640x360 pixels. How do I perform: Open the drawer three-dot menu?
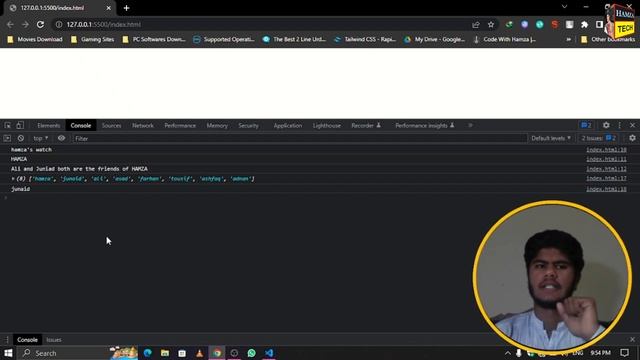[x=7, y=340]
